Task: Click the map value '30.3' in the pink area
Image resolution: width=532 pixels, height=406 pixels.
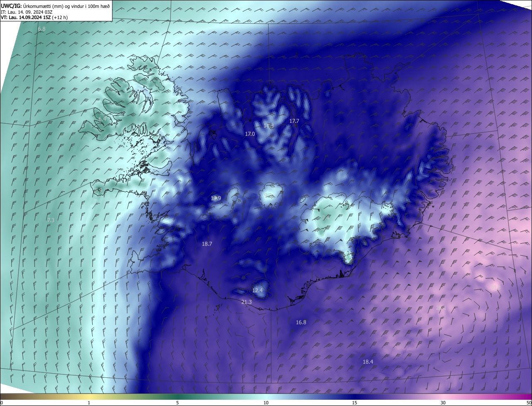Action: coord(495,287)
